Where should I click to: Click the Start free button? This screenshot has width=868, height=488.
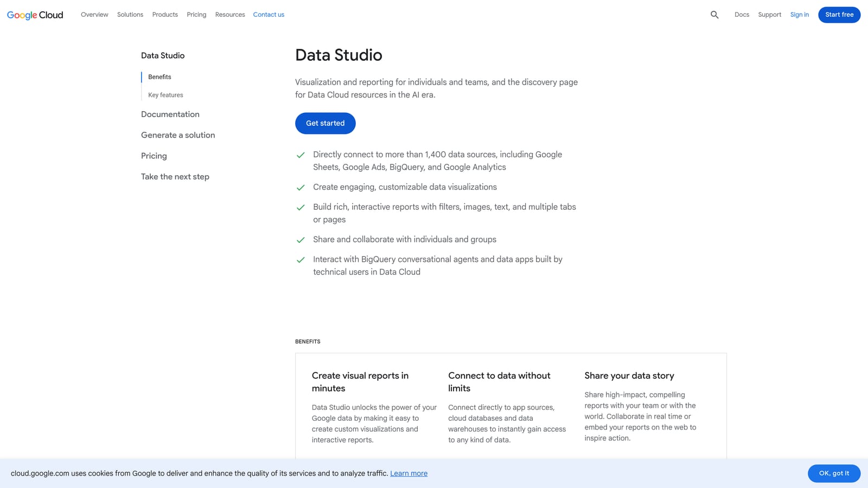[x=839, y=15]
